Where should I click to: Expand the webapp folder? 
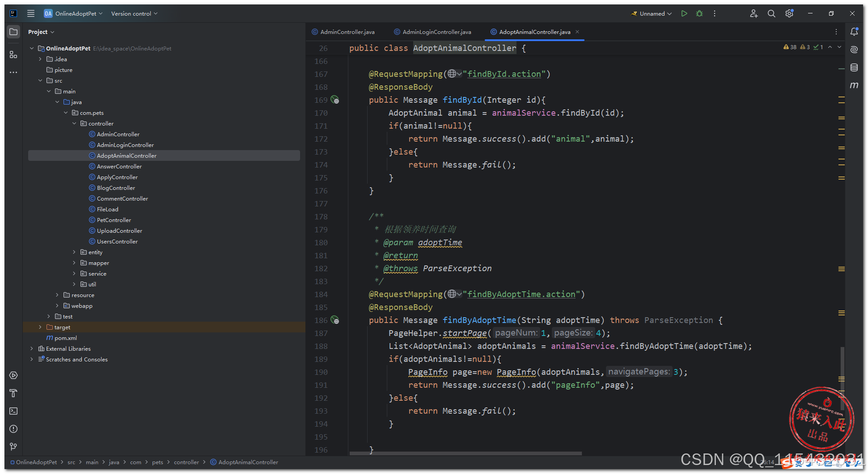(57, 306)
